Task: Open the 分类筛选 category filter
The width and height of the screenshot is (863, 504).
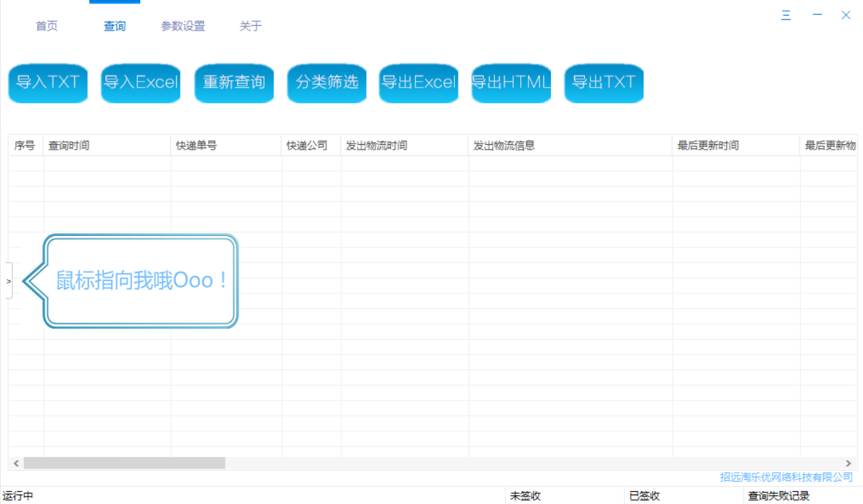Action: (326, 83)
